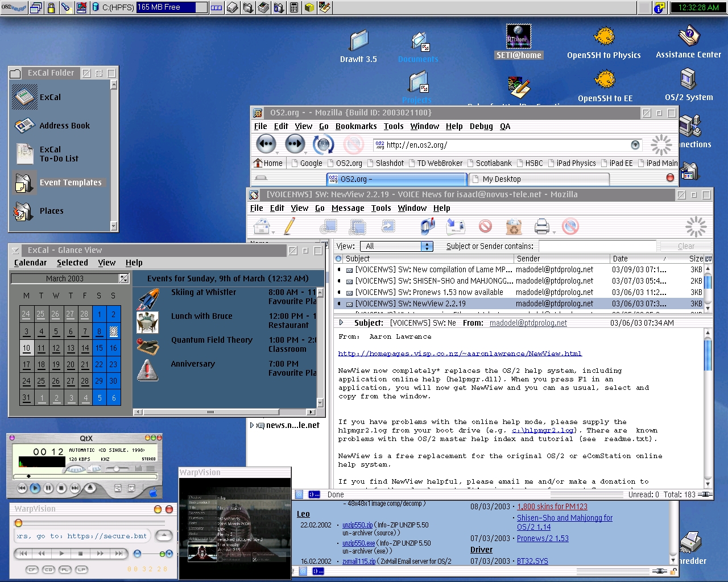728x582 pixels.
Task: Toggle shuffle mode in QtX player
Action: coord(118,488)
